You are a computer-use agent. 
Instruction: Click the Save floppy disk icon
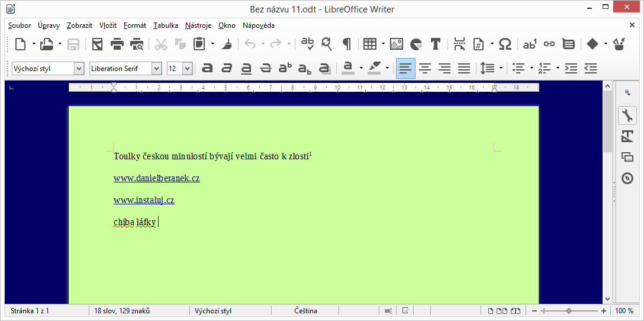73,44
